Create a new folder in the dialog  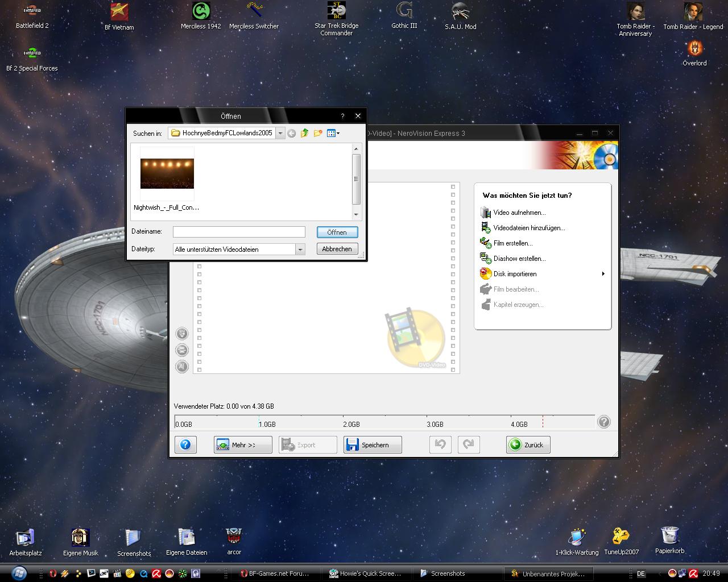pos(318,133)
